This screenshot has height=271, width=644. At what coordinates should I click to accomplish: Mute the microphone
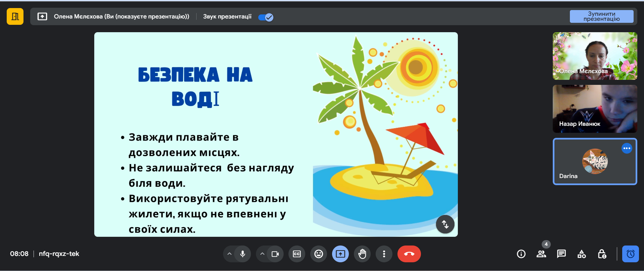(243, 254)
